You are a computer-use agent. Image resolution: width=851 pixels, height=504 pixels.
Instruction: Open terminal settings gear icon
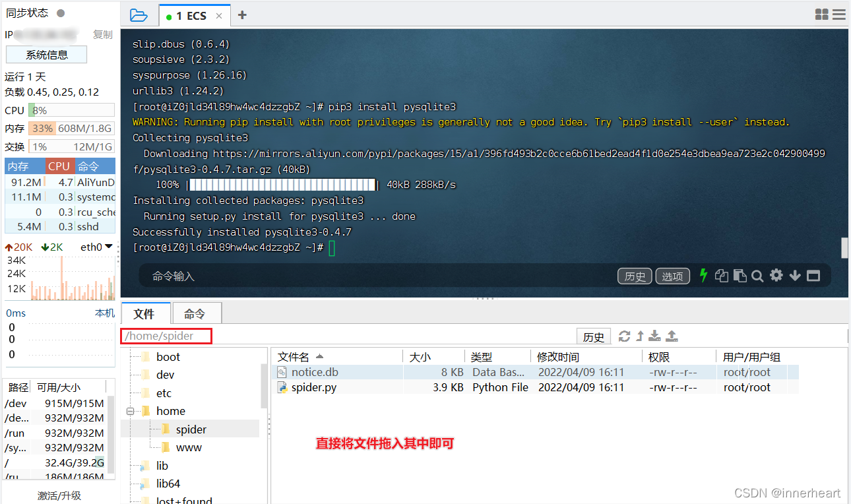pos(776,276)
